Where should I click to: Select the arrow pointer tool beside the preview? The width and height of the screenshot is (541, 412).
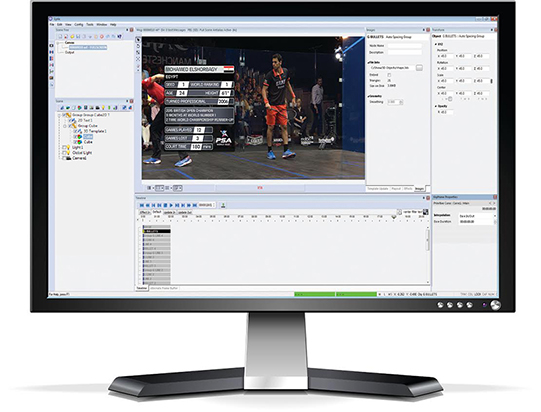[138, 40]
